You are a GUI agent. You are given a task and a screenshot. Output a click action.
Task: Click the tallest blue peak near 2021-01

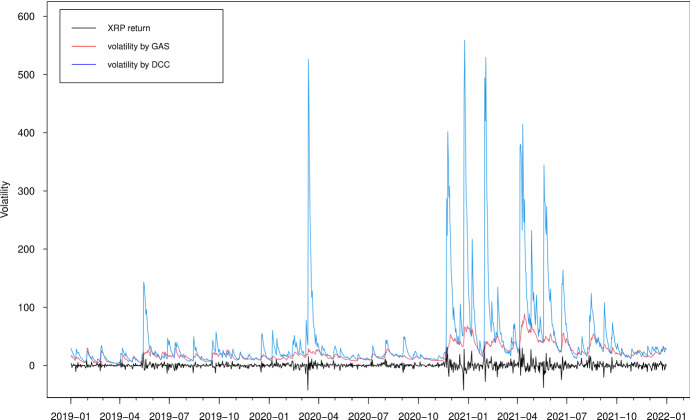click(x=464, y=42)
